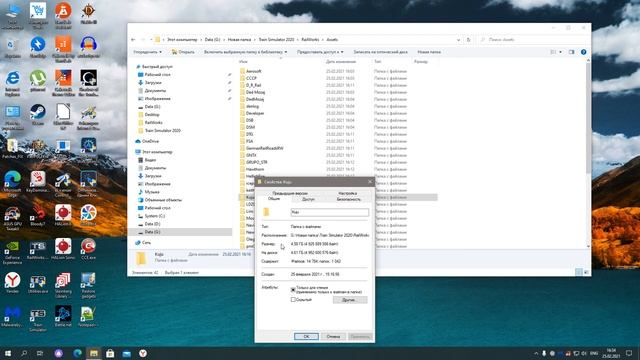Open the taskbar notification center
This screenshot has height=360, width=640.
[629, 353]
